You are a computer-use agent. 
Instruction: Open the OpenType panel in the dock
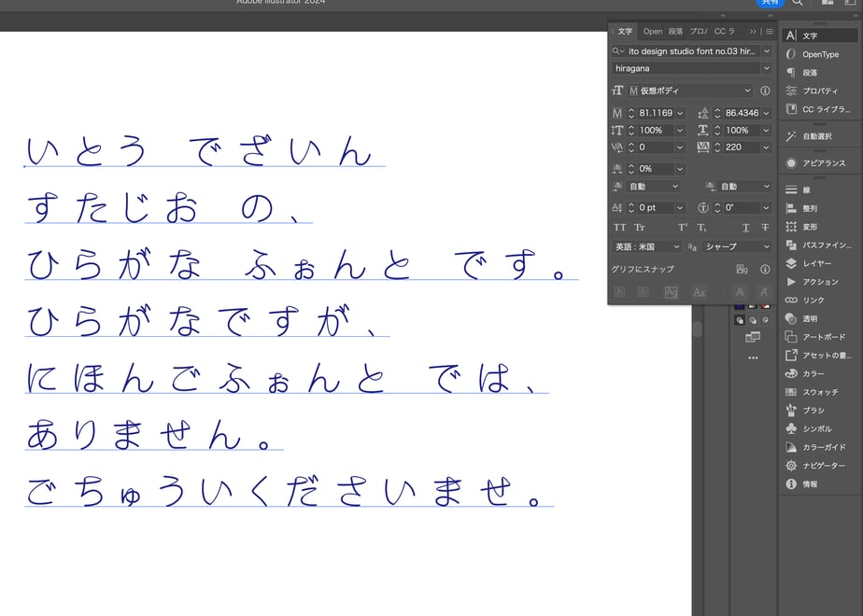[x=819, y=54]
